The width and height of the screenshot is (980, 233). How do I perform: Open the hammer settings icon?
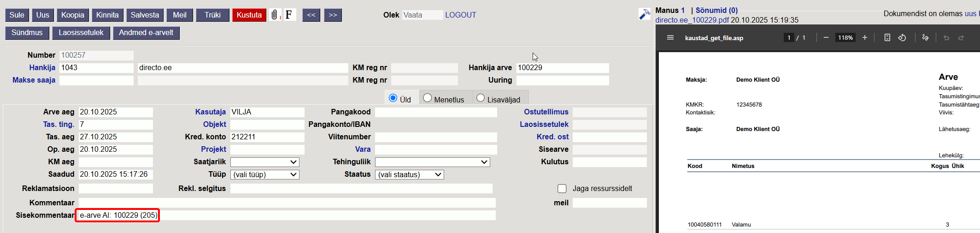point(644,14)
